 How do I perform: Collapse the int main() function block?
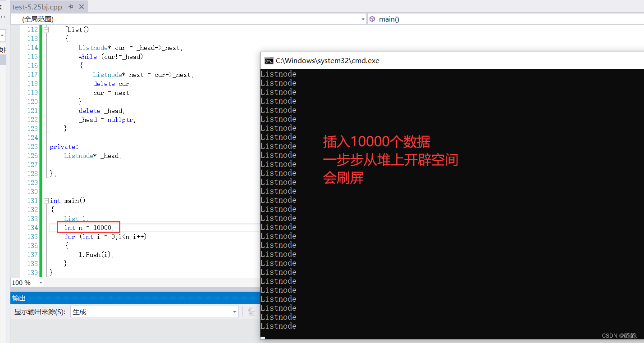(46, 201)
